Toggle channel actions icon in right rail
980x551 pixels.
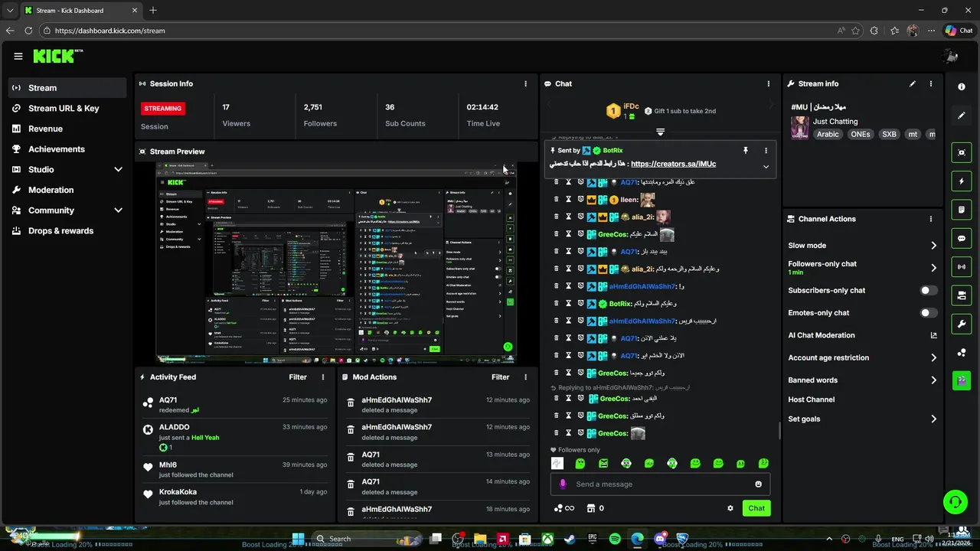click(x=962, y=295)
